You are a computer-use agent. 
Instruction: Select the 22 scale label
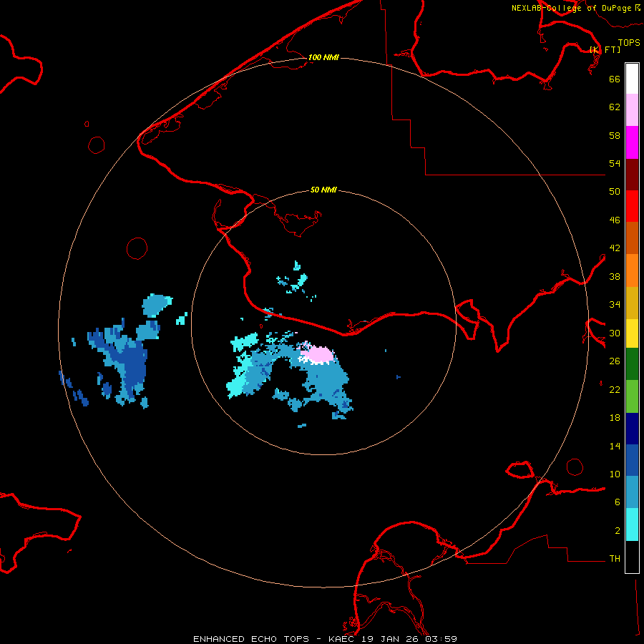click(615, 390)
